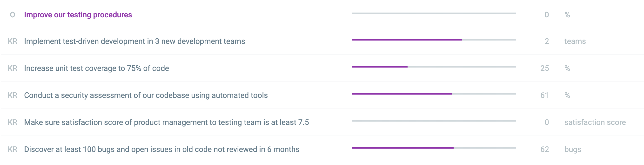Click the KR badge beside unit test coverage
This screenshot has width=644, height=165.
coord(13,68)
